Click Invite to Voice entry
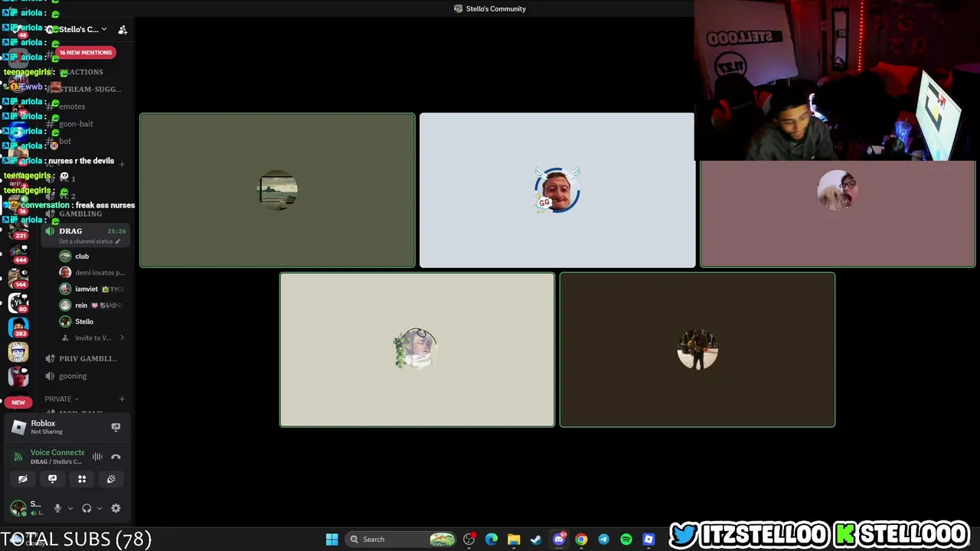 click(x=93, y=337)
